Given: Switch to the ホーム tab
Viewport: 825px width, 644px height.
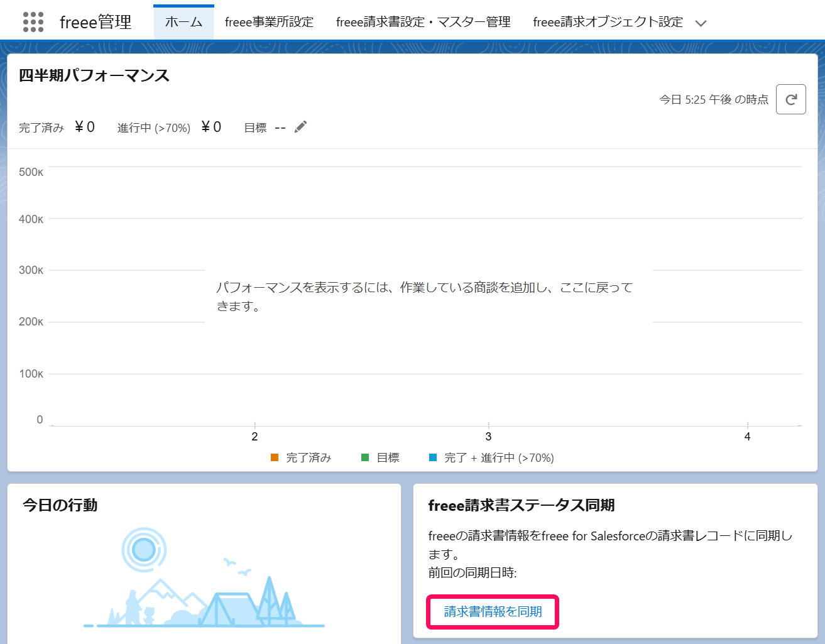Looking at the screenshot, I should [183, 22].
